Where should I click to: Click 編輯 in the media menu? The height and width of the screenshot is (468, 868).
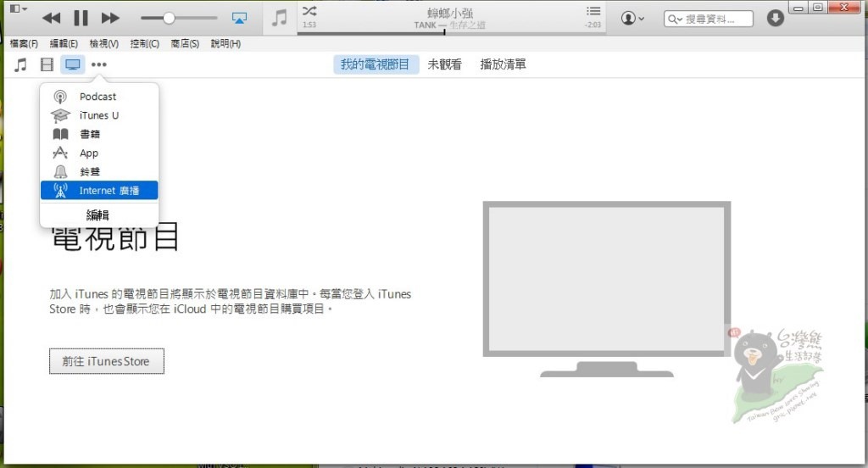(x=97, y=214)
